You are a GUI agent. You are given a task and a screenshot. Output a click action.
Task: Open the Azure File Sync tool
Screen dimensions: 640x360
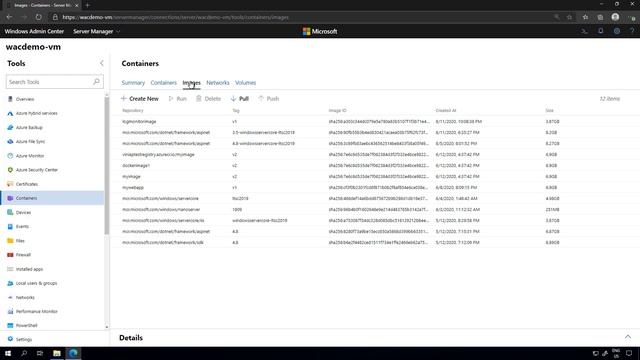coord(30,142)
